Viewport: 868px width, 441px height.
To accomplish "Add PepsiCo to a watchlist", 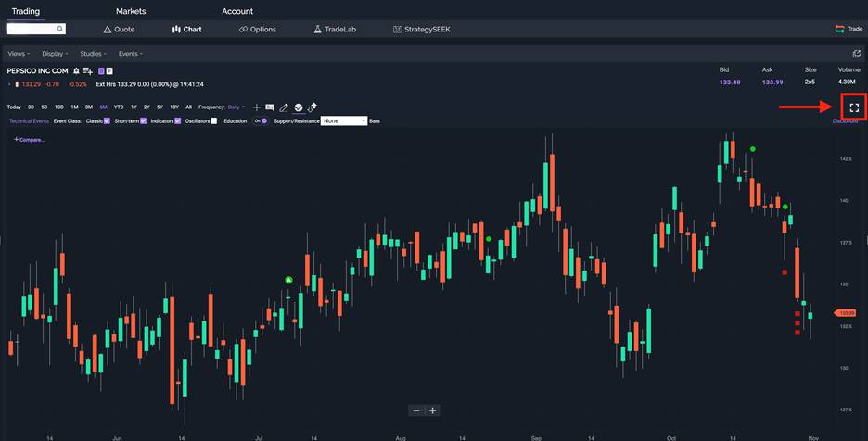I will 87,71.
